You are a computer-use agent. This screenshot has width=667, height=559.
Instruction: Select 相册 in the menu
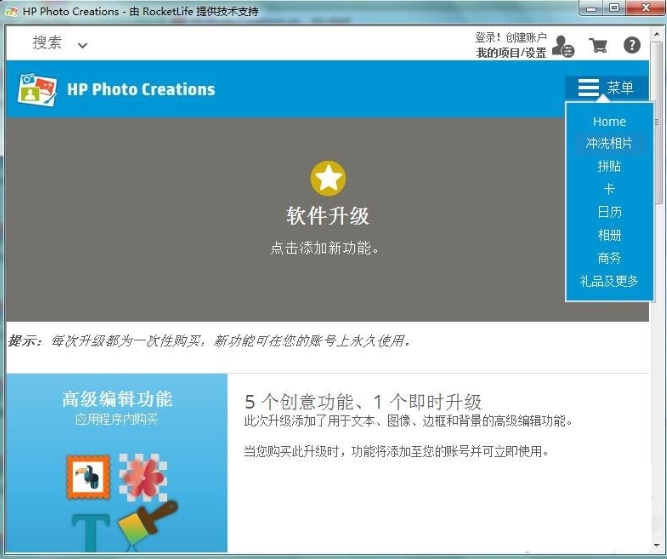(609, 235)
